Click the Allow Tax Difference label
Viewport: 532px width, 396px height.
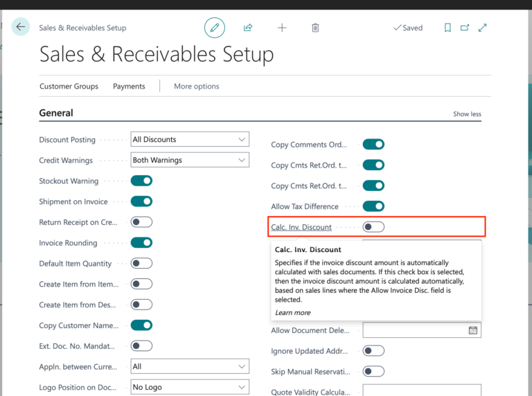point(305,206)
